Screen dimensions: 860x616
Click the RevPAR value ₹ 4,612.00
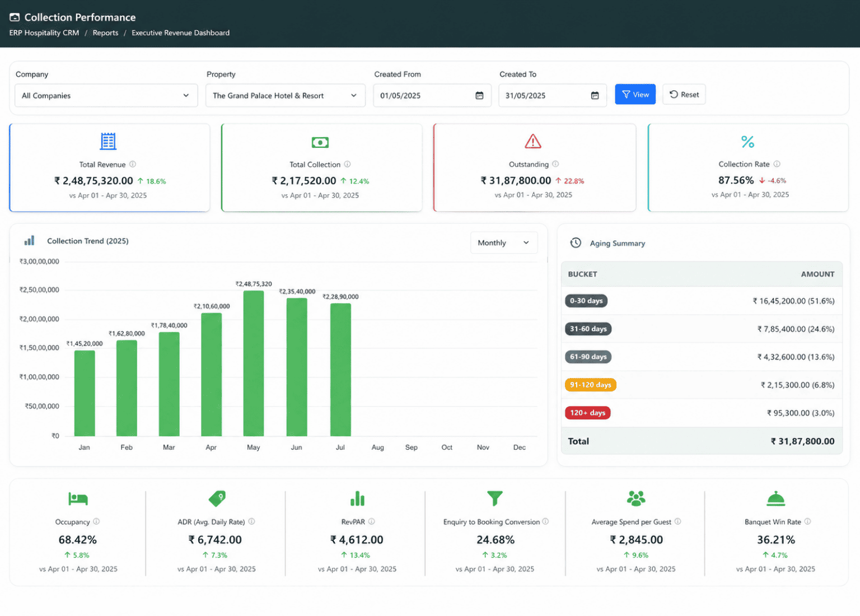point(357,540)
